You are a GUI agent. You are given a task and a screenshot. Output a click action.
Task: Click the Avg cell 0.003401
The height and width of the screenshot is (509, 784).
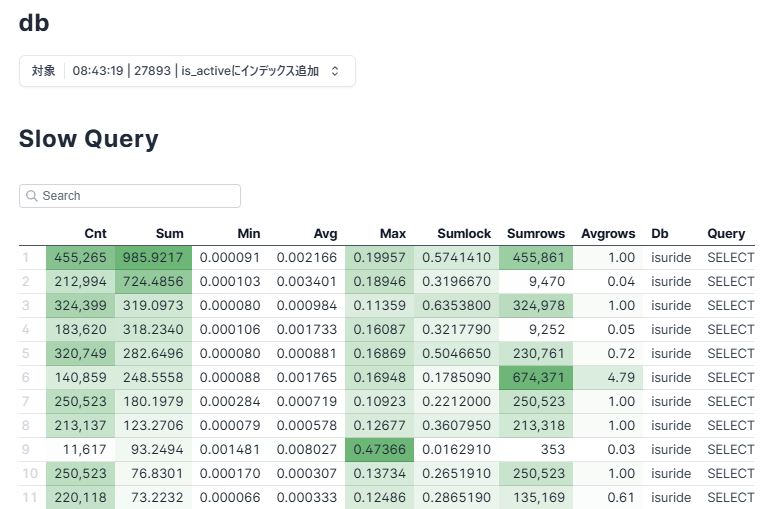307,282
